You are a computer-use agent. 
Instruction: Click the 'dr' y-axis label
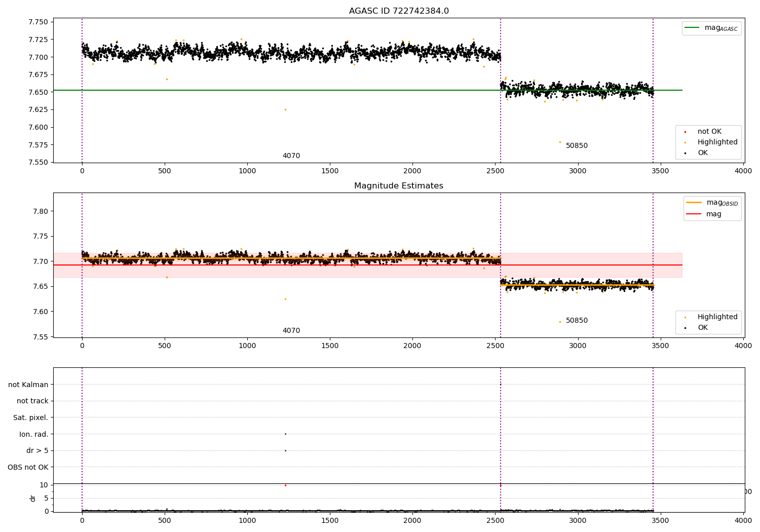pyautogui.click(x=33, y=498)
